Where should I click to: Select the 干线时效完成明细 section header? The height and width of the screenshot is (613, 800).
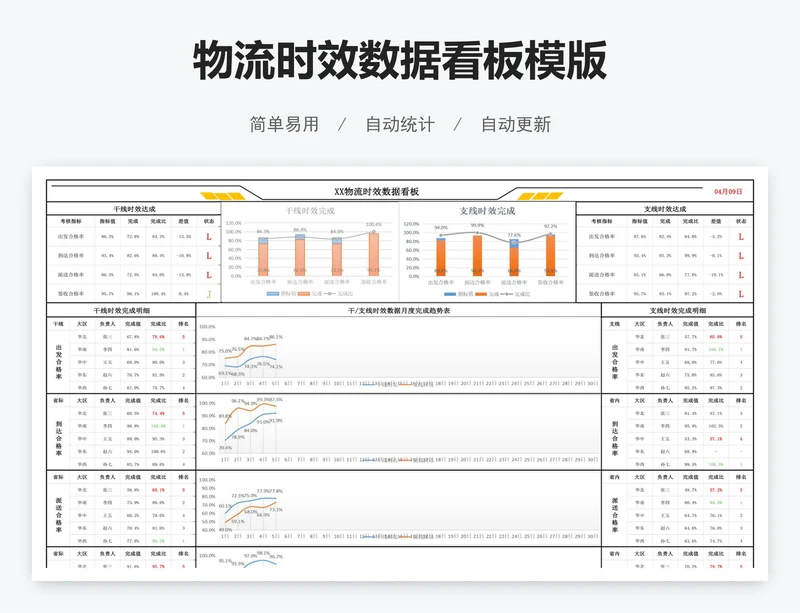[x=121, y=310]
